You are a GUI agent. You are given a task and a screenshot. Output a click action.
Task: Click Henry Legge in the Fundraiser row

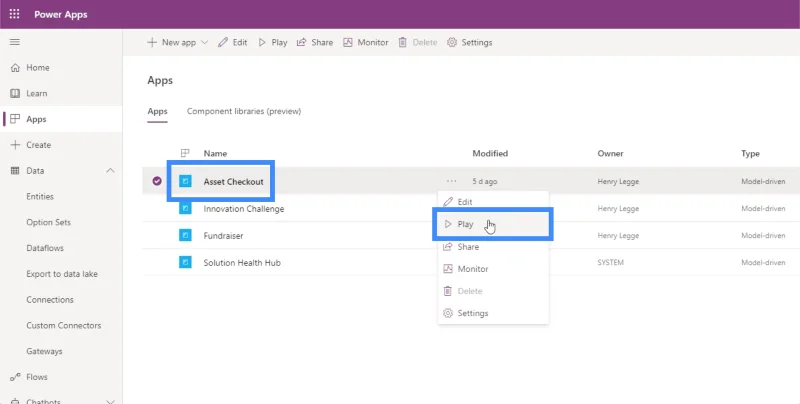point(618,236)
